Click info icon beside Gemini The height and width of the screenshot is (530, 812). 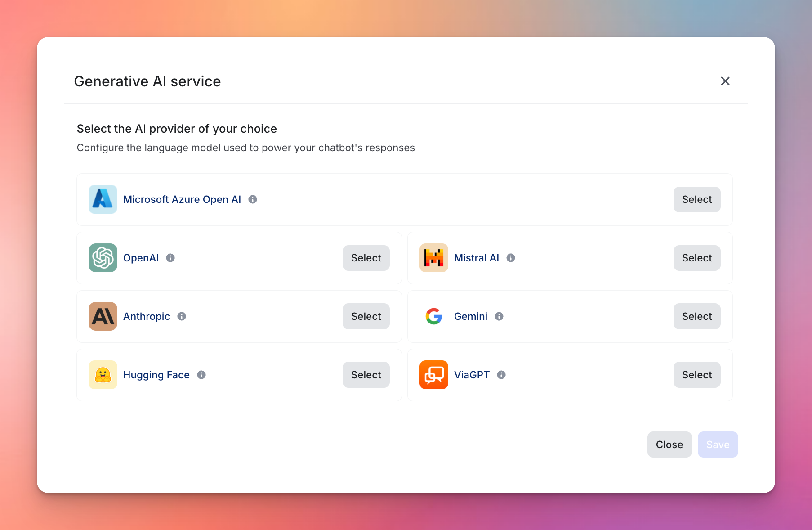pos(499,316)
